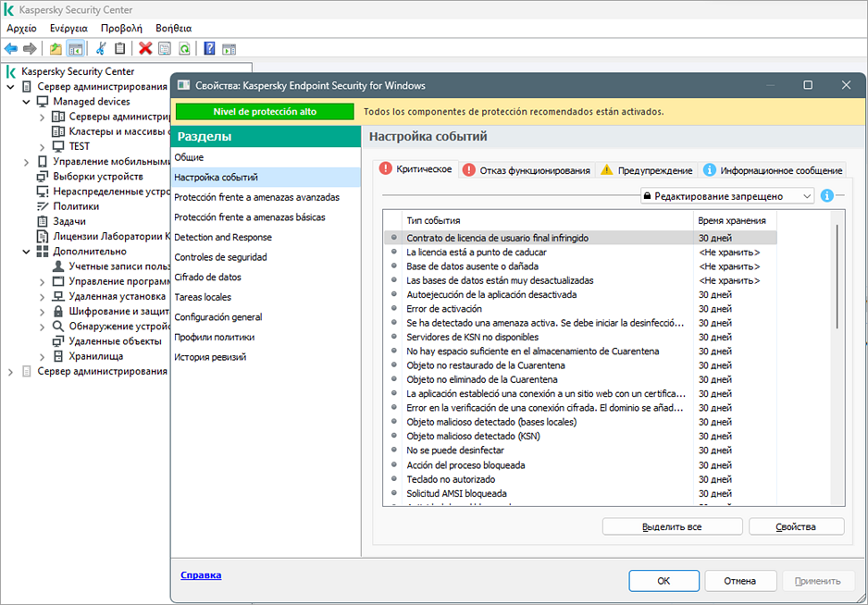Click the folder Up one level toolbar icon
The image size is (868, 605).
coord(56,49)
